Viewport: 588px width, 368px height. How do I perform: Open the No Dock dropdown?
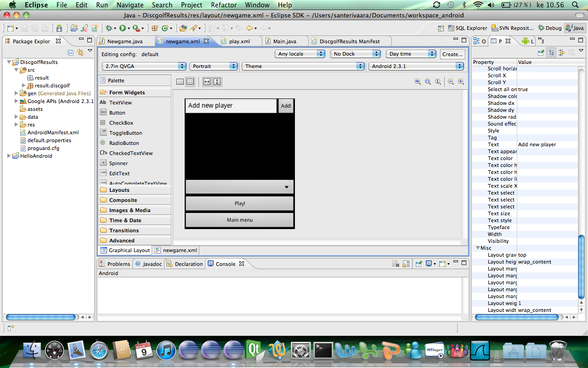pyautogui.click(x=356, y=54)
